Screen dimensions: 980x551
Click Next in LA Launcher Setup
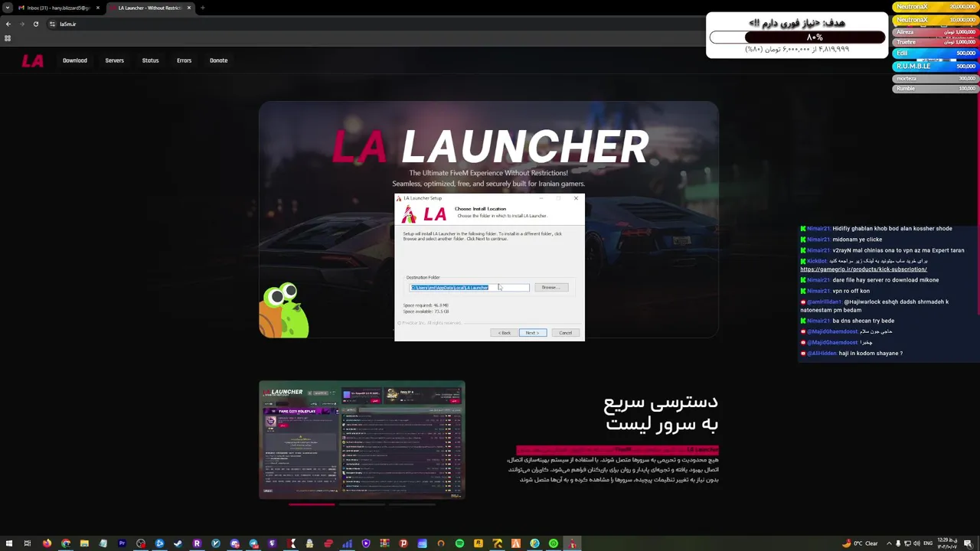(x=532, y=333)
